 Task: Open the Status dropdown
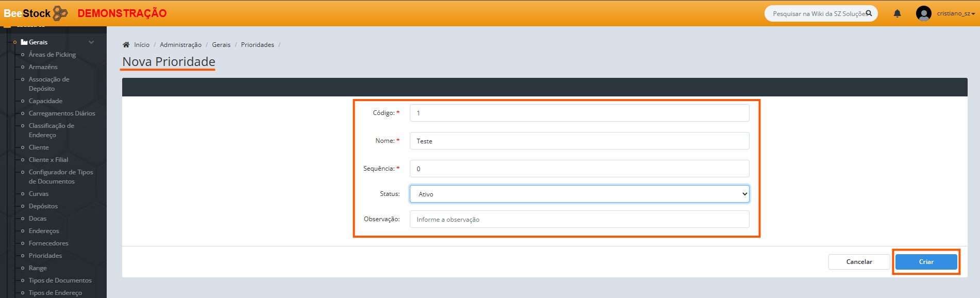pos(579,194)
